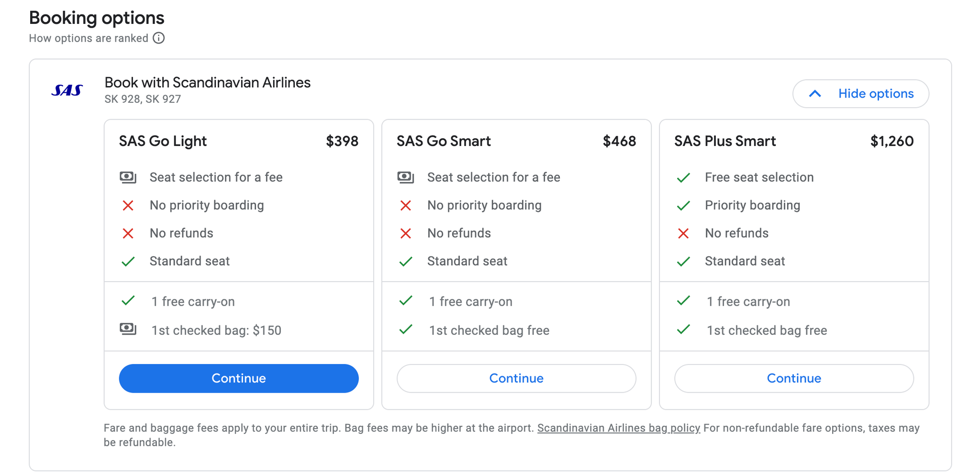
Task: Click the check beside '1st checked bag free' on Plus Smart
Action: [x=683, y=330]
